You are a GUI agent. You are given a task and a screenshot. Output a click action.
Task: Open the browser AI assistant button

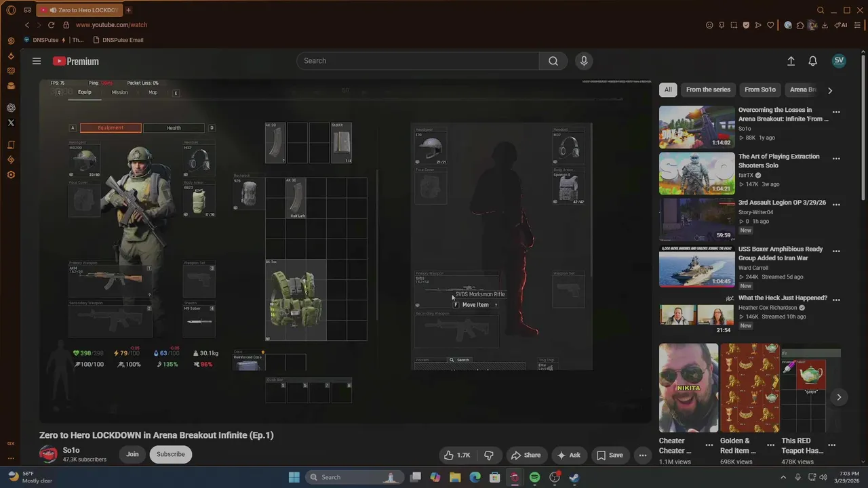(842, 25)
